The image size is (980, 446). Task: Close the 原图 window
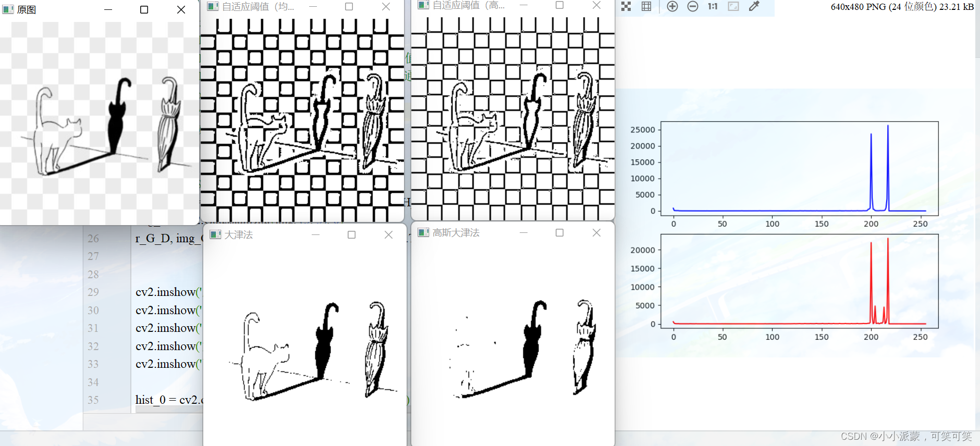pyautogui.click(x=181, y=9)
